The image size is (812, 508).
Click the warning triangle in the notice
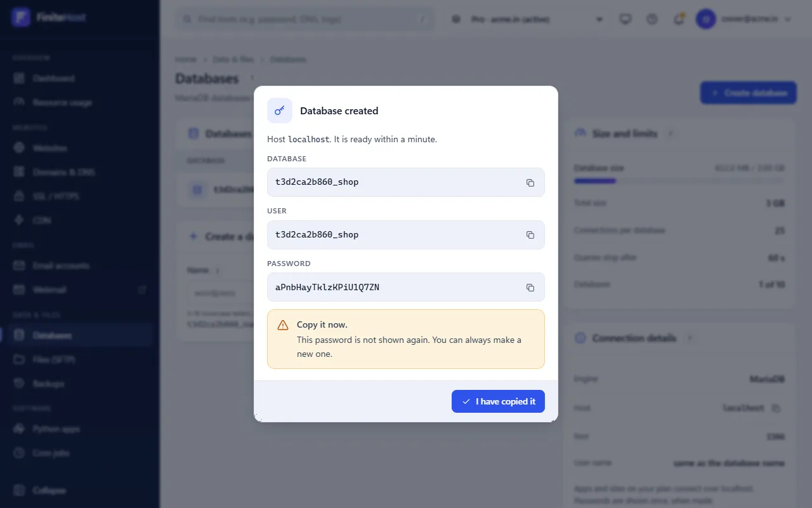283,325
